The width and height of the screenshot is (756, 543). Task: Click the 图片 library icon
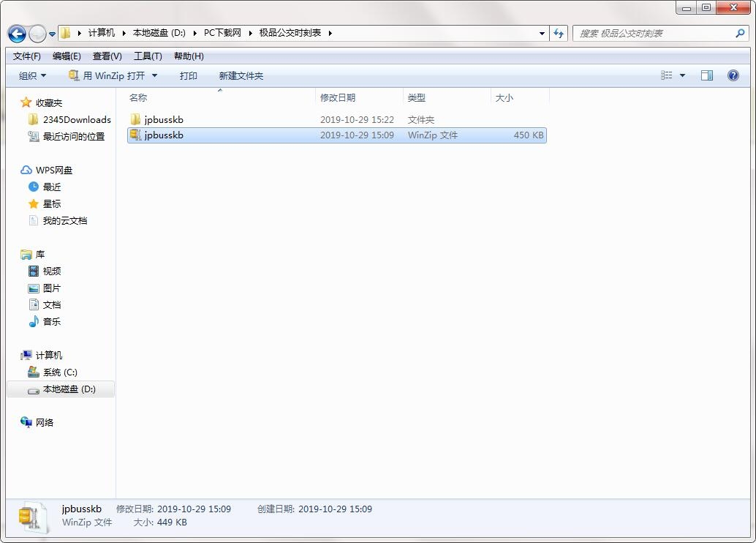point(34,288)
